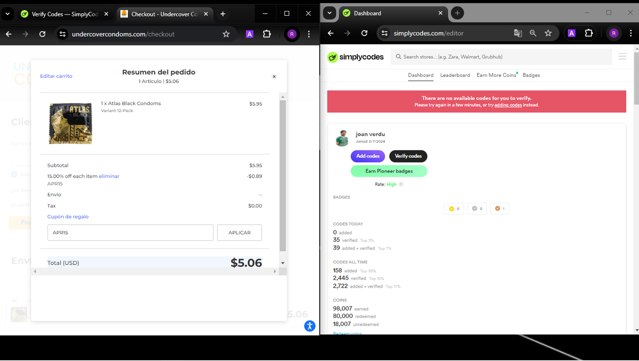639x361 pixels.
Task: Open tab search dropdown in Dashboard browser
Action: pos(329,13)
